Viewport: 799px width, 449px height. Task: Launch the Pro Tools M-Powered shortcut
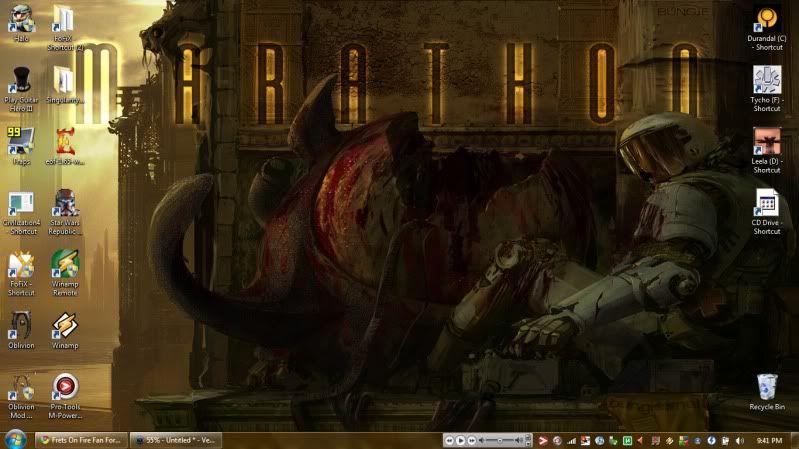click(x=65, y=396)
